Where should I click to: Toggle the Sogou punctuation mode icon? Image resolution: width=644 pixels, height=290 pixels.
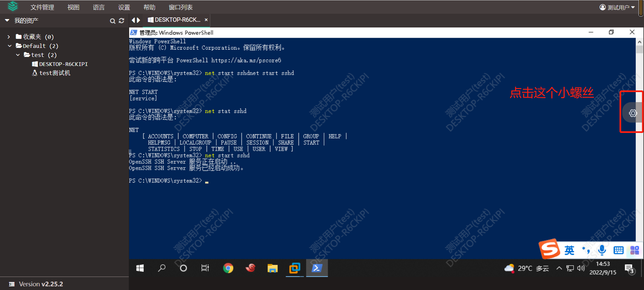pos(586,250)
